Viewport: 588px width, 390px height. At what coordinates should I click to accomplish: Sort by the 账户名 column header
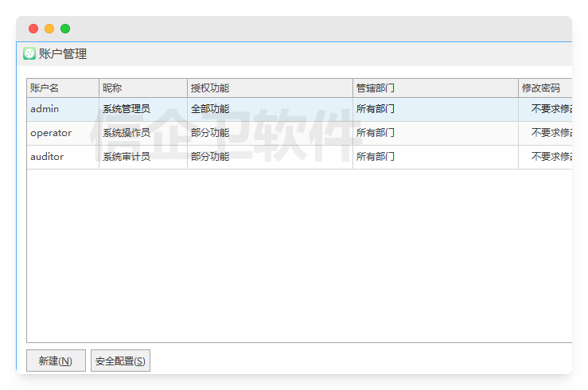click(x=62, y=88)
